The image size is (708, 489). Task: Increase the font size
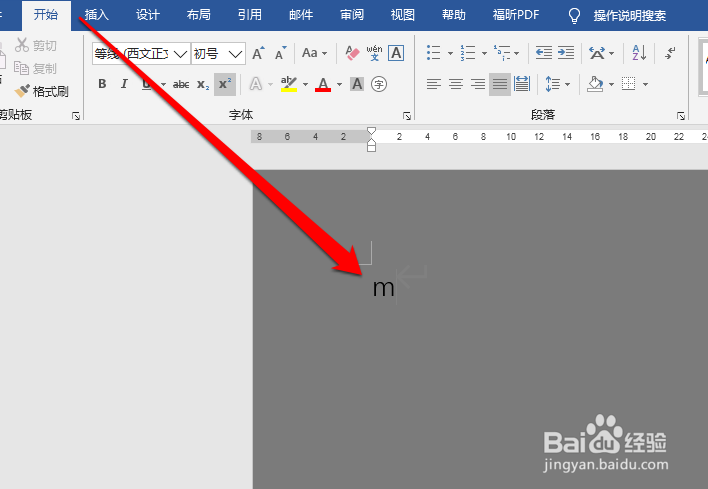coord(258,53)
